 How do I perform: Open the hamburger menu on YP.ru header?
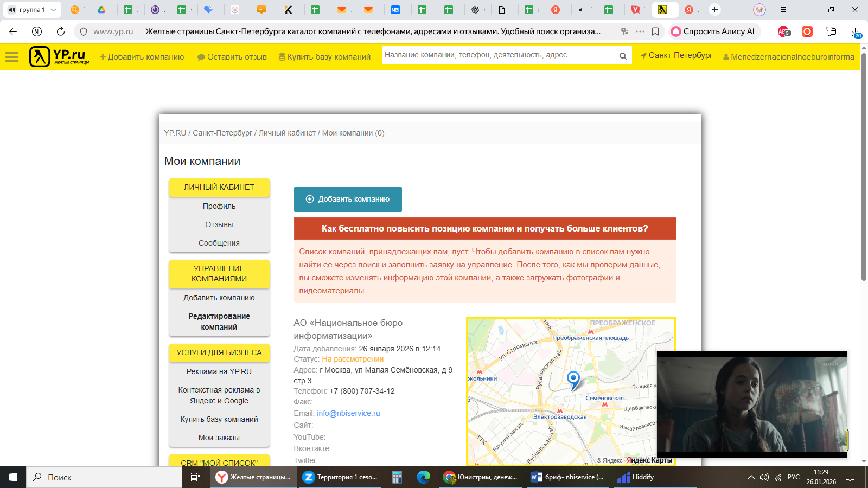(x=12, y=56)
